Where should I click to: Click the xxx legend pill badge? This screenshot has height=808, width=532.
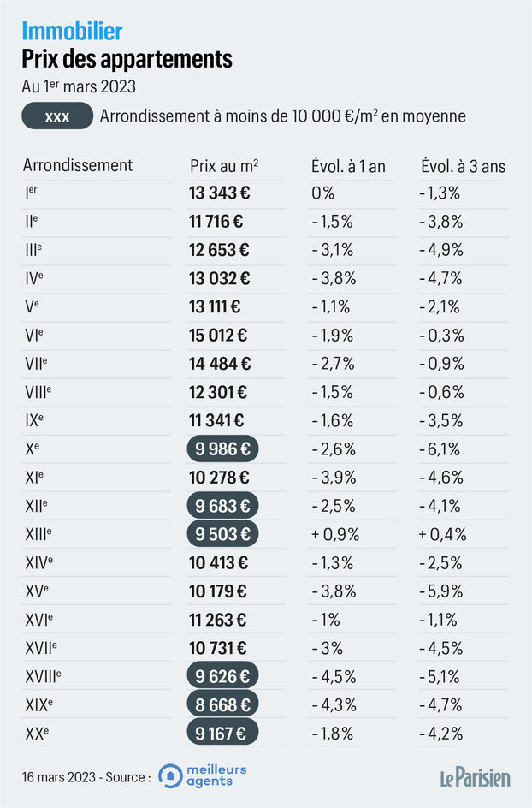click(56, 116)
